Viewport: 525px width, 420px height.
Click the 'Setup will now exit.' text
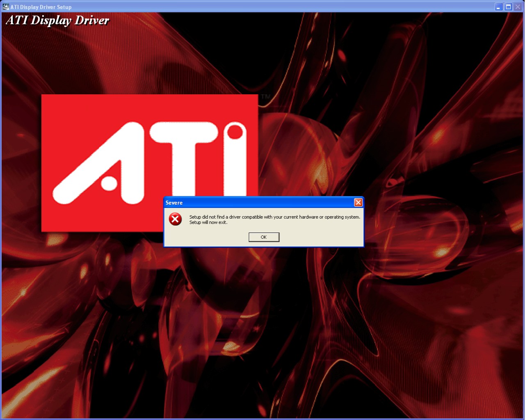point(208,222)
